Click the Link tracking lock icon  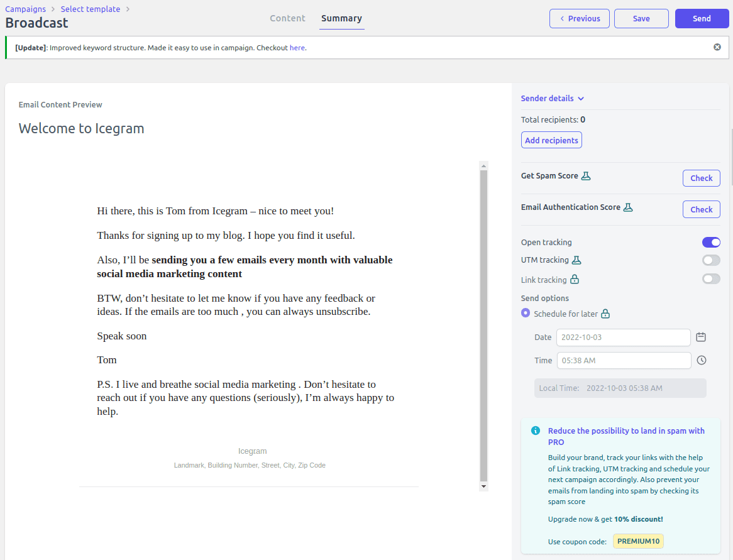pyautogui.click(x=575, y=280)
